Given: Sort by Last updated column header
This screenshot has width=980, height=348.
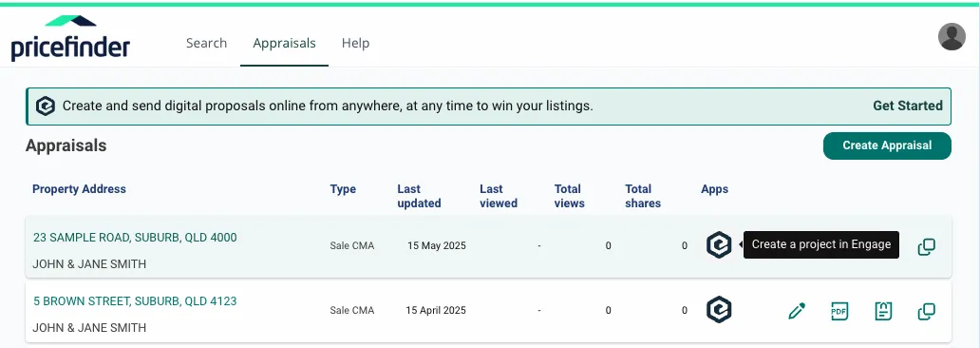Looking at the screenshot, I should (x=420, y=196).
